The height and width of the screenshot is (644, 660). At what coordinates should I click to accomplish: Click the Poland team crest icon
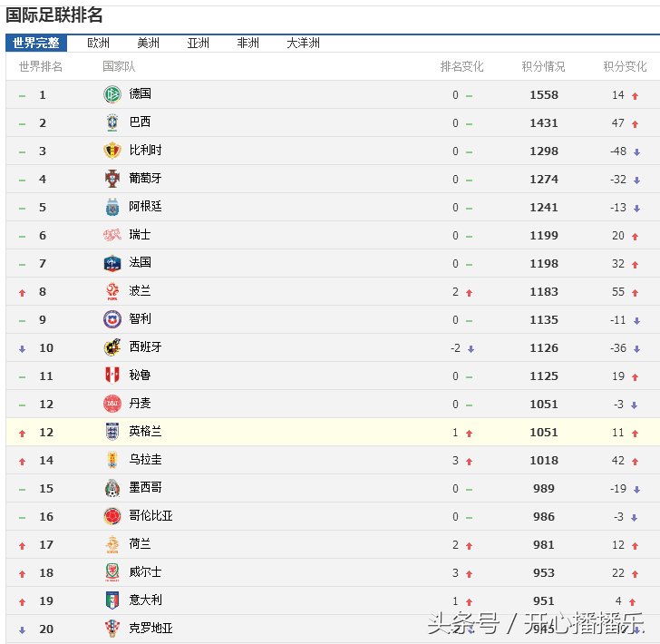(112, 291)
